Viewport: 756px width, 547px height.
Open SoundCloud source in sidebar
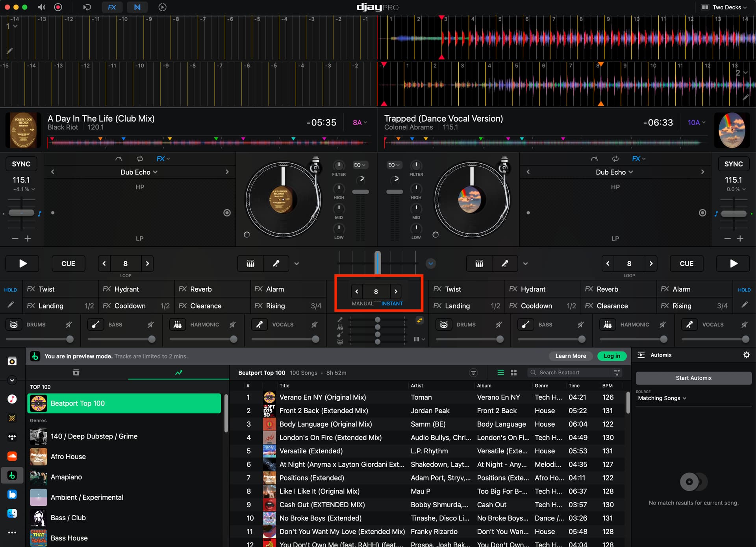[12, 456]
